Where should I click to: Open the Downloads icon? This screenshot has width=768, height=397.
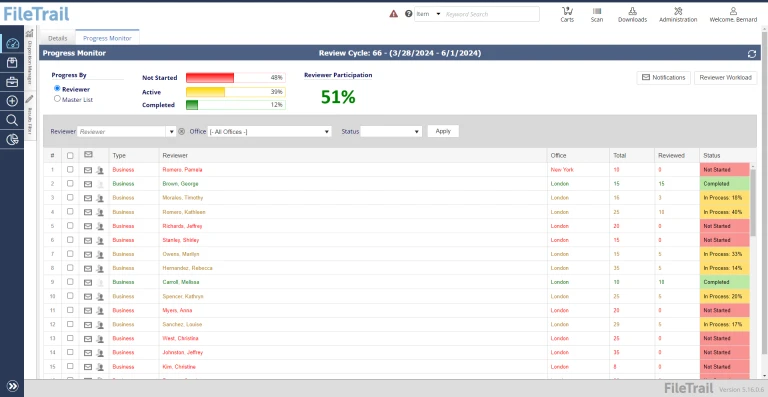(632, 14)
